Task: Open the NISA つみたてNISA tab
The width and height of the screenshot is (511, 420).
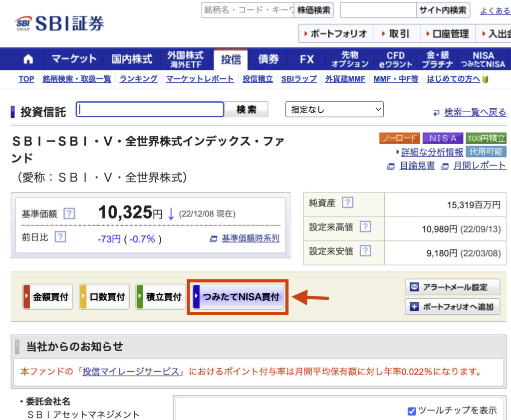Action: tap(483, 59)
